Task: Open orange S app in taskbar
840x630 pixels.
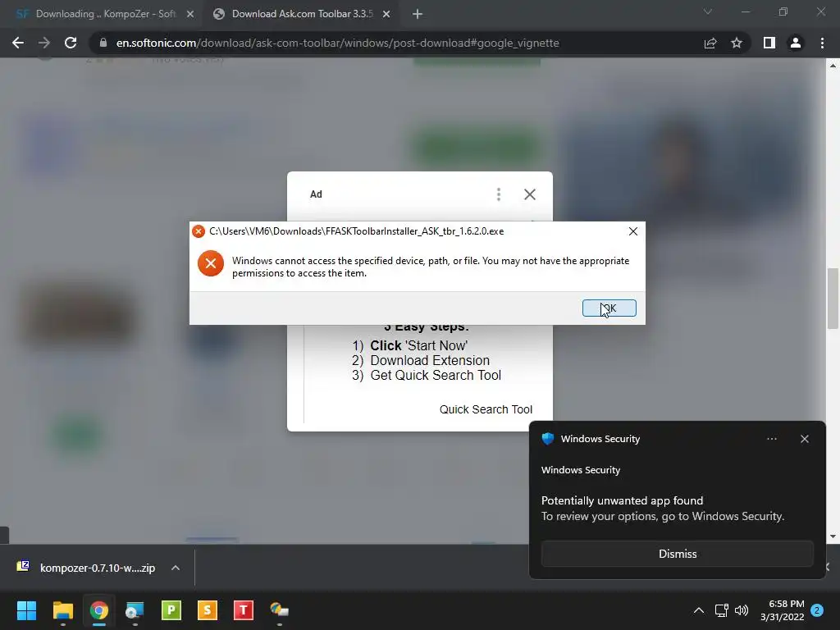Action: click(x=208, y=610)
